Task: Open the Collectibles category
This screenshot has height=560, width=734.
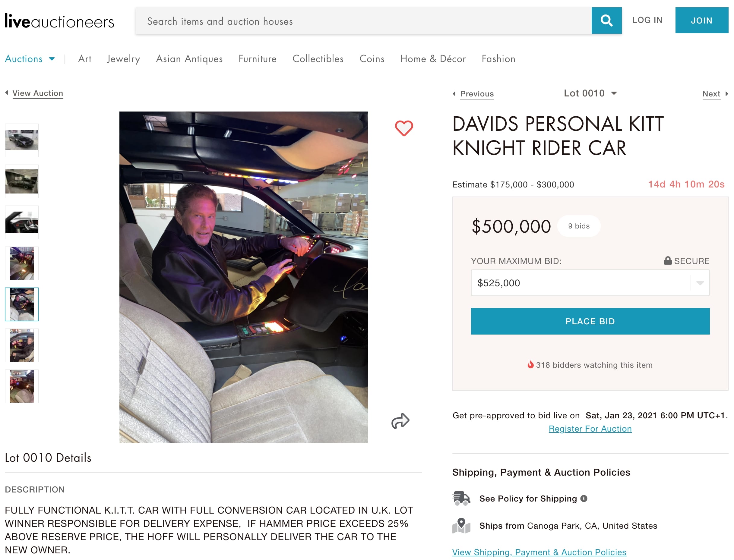Action: (318, 59)
